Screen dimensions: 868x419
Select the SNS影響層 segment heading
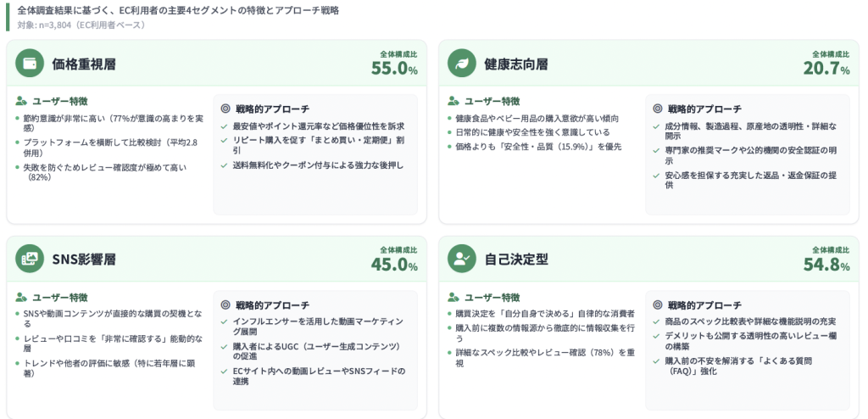pos(84,259)
